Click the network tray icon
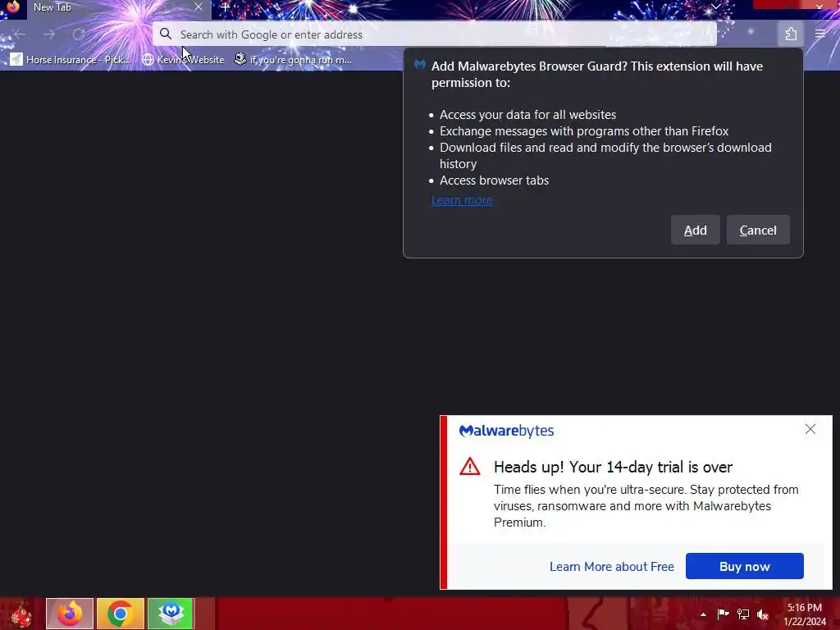This screenshot has height=630, width=840. click(743, 614)
